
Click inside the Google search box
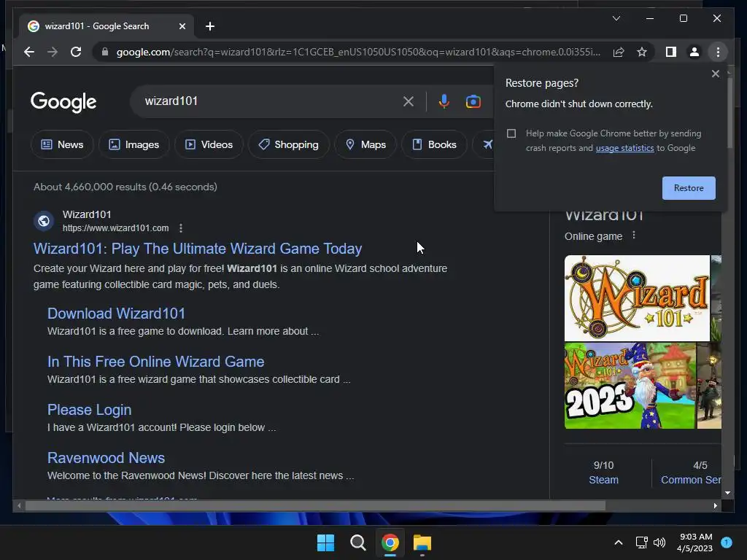coord(271,101)
